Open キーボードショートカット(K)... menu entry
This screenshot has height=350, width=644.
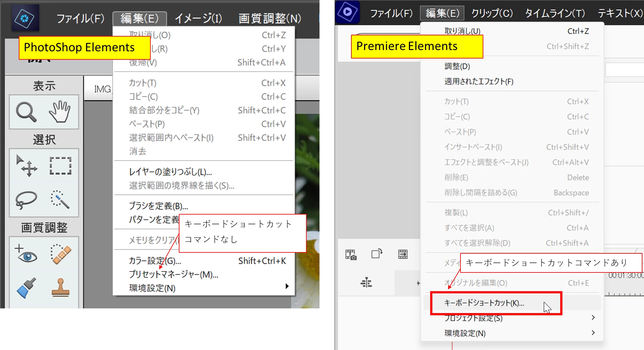[484, 303]
